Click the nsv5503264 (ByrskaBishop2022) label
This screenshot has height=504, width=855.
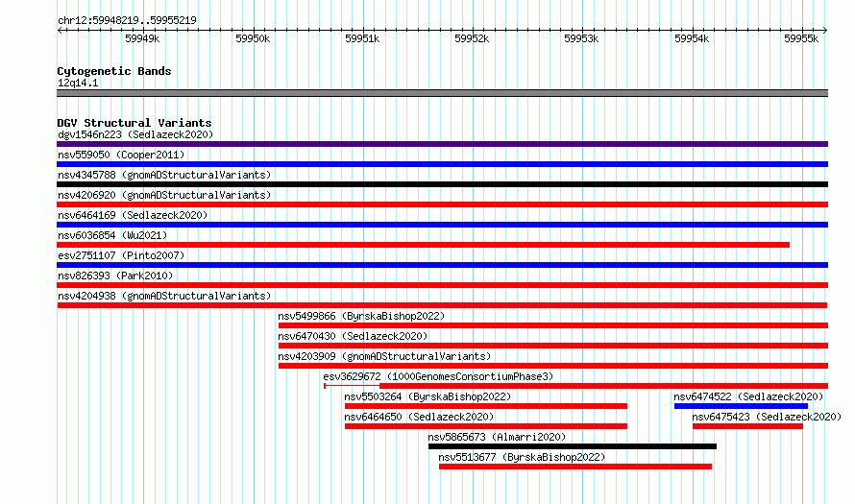click(x=428, y=396)
